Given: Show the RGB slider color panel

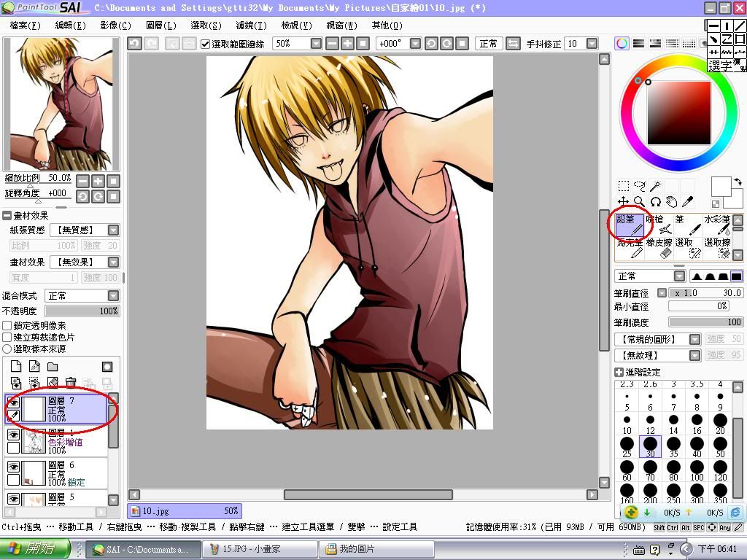Looking at the screenshot, I should (638, 44).
